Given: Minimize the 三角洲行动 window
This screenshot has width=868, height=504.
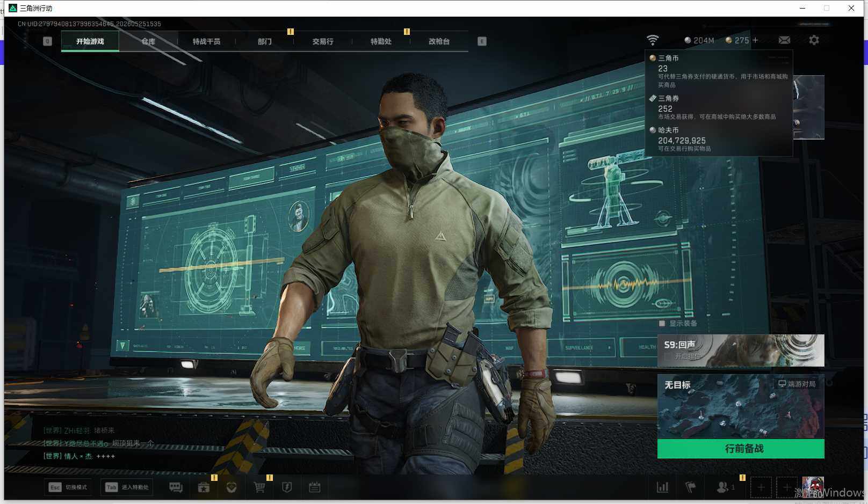Looking at the screenshot, I should (x=802, y=8).
